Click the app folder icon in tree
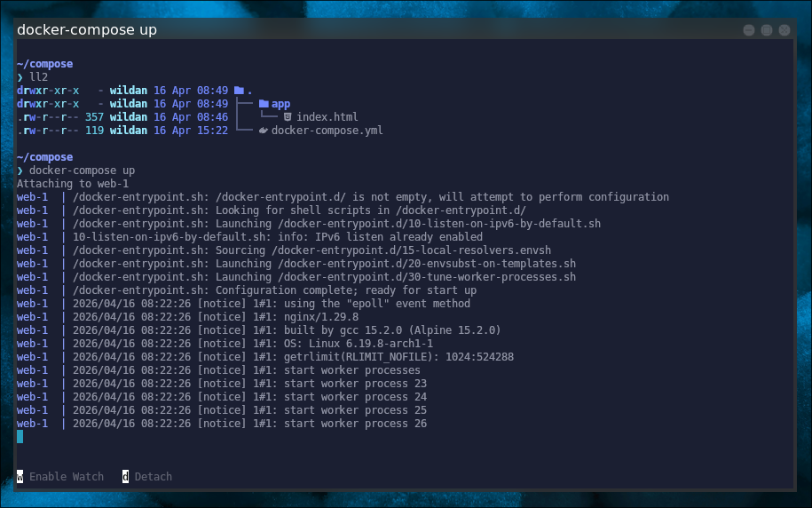The width and height of the screenshot is (812, 508). [264, 104]
